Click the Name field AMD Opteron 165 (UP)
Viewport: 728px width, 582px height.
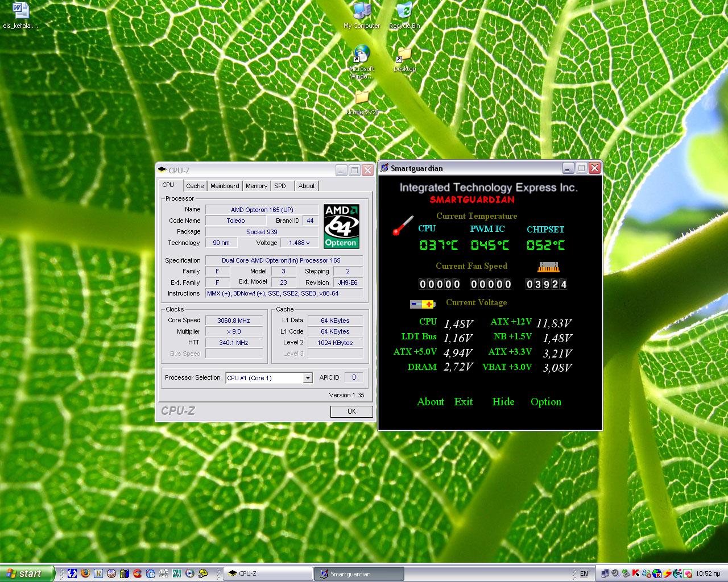[x=262, y=210]
